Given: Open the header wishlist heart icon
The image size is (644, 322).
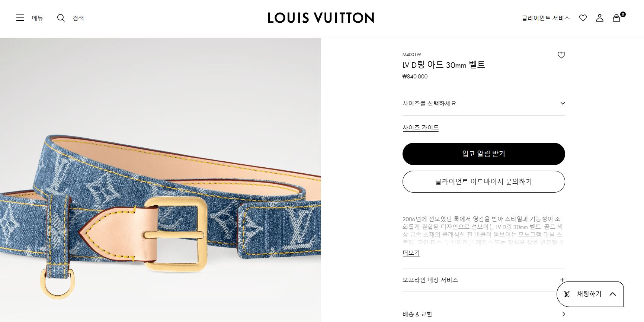Looking at the screenshot, I should [583, 18].
